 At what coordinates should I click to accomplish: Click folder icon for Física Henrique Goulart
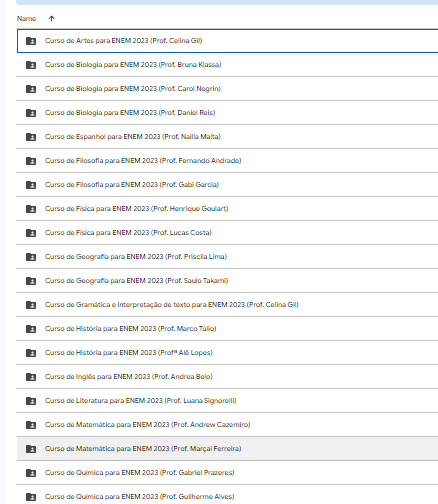point(31,209)
